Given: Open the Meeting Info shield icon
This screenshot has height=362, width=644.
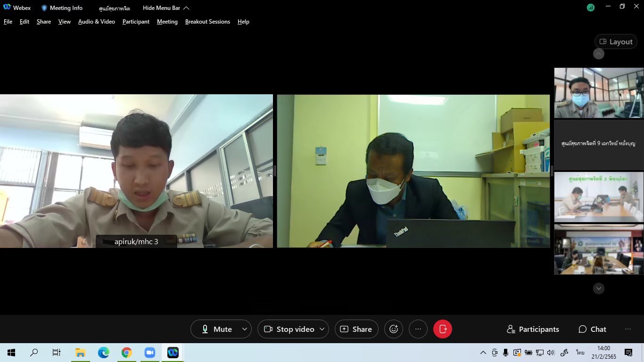Looking at the screenshot, I should coord(44,8).
